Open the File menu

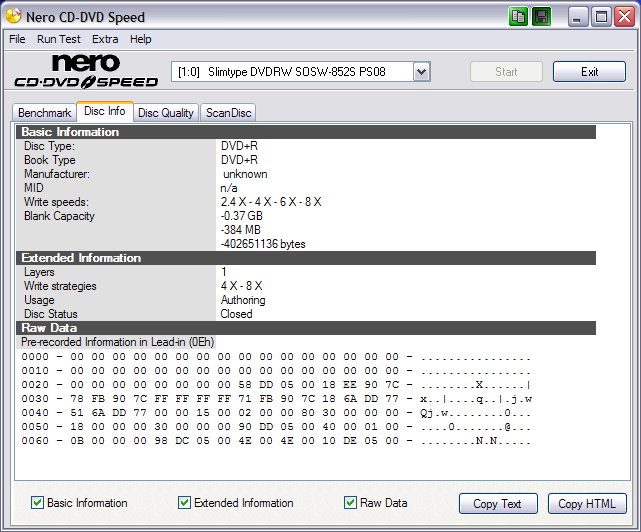[17, 39]
